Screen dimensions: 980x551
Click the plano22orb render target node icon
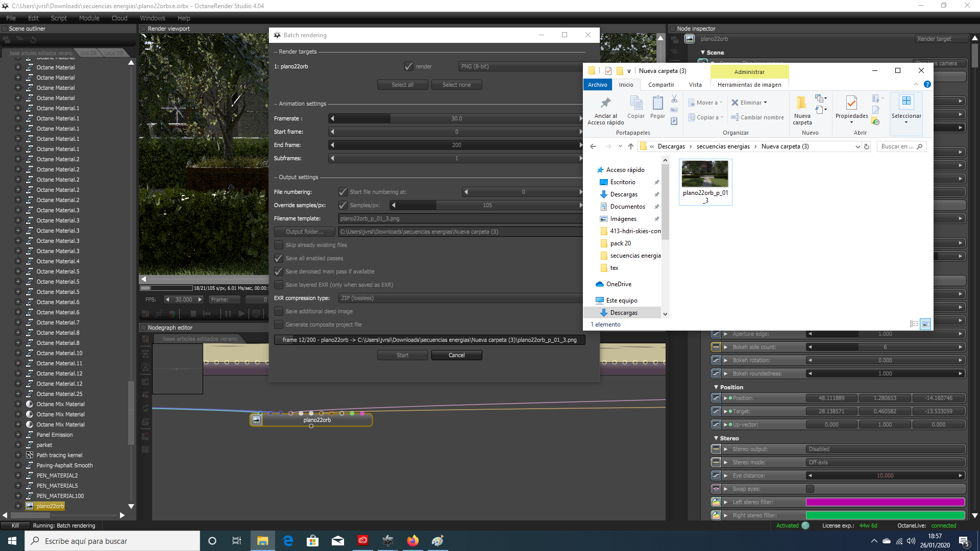coord(256,420)
